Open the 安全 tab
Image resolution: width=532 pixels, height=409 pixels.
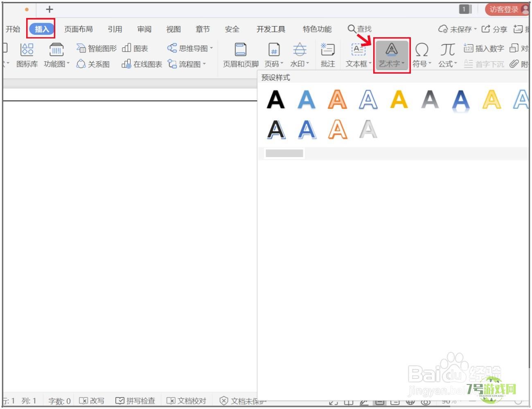(x=232, y=29)
